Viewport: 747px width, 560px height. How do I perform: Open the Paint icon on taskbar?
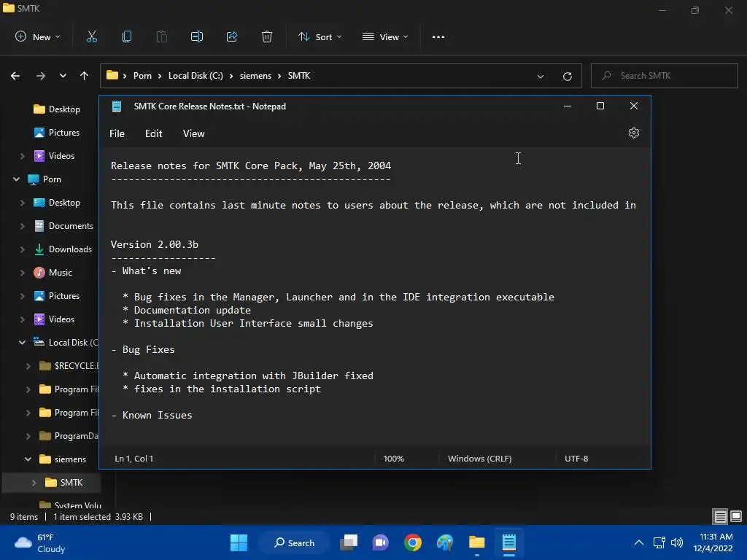pyautogui.click(x=445, y=542)
